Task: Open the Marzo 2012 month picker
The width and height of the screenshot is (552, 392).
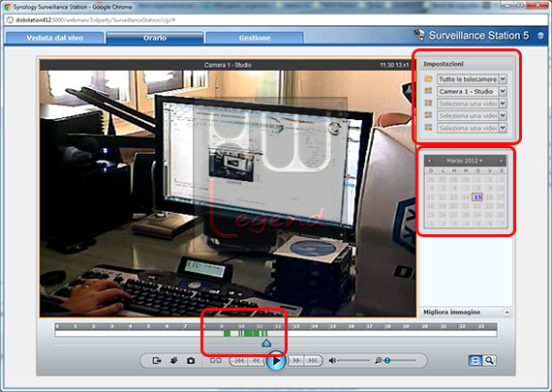Action: pyautogui.click(x=465, y=161)
